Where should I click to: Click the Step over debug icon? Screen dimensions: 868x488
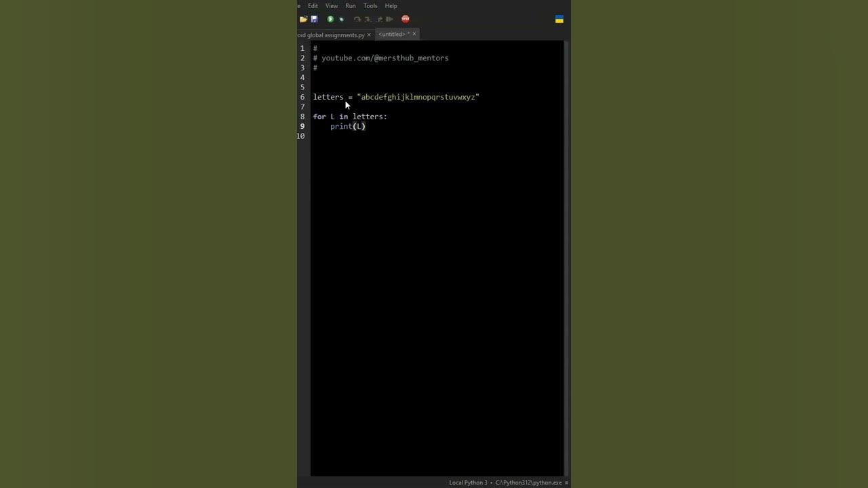357,19
